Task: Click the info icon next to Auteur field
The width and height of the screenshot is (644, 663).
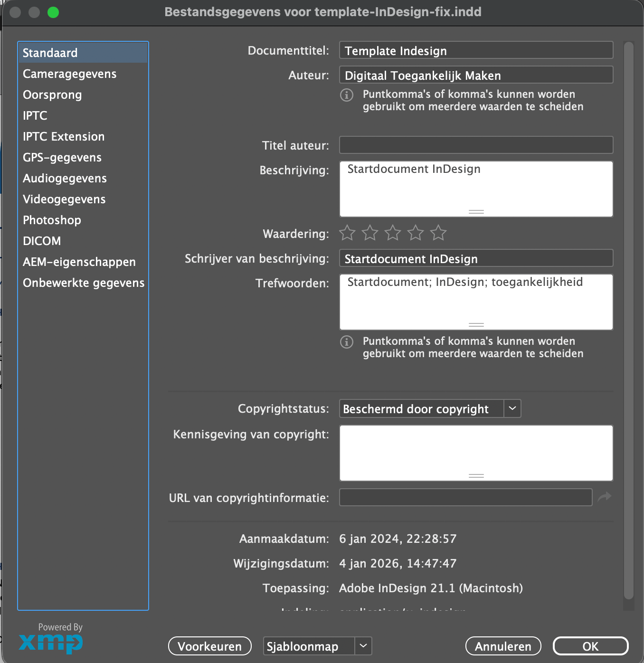Action: pos(346,96)
